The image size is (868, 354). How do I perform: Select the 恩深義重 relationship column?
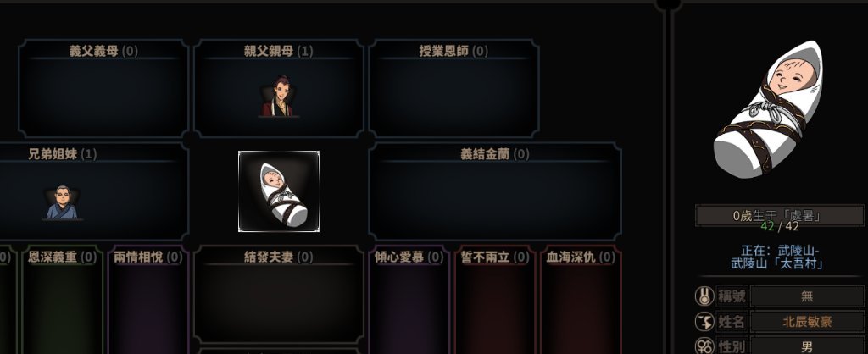click(63, 301)
